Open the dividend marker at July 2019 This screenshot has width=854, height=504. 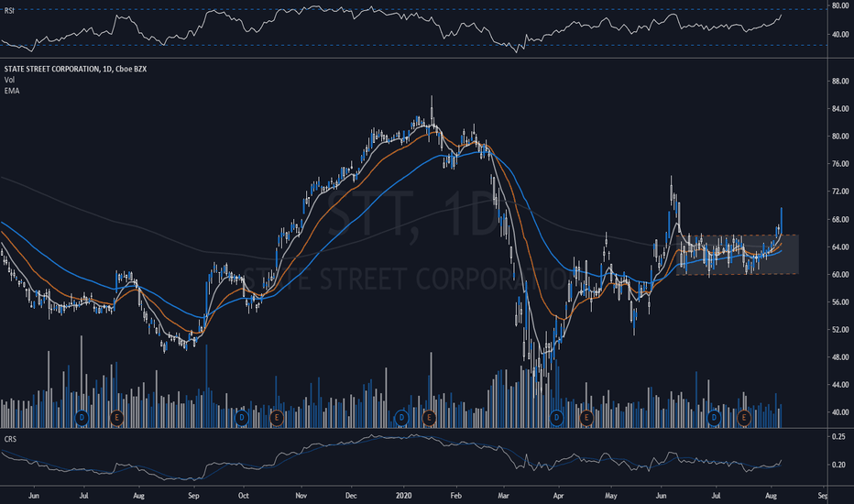pos(82,419)
